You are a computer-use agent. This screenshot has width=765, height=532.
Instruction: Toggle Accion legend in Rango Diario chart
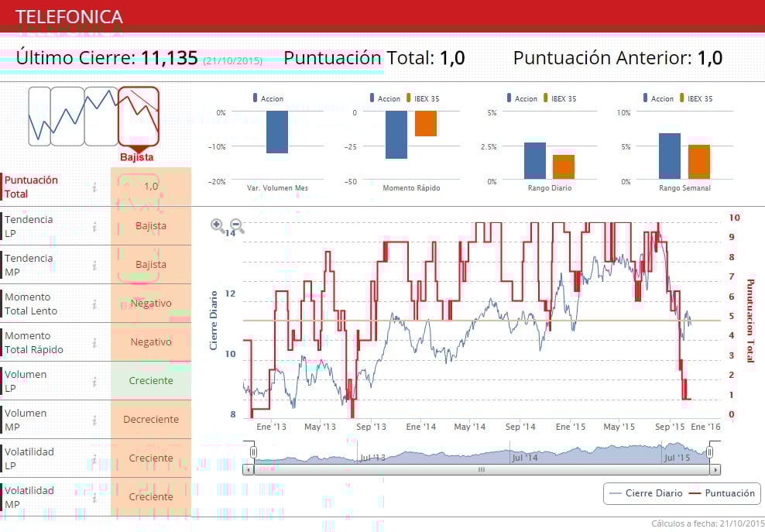[522, 98]
